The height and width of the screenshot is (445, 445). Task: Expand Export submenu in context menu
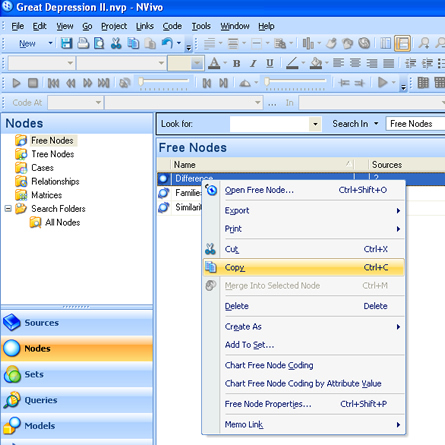pyautogui.click(x=303, y=211)
